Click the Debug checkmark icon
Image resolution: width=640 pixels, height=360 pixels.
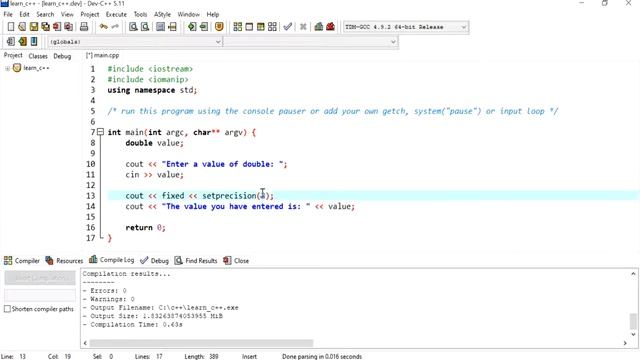point(288,27)
